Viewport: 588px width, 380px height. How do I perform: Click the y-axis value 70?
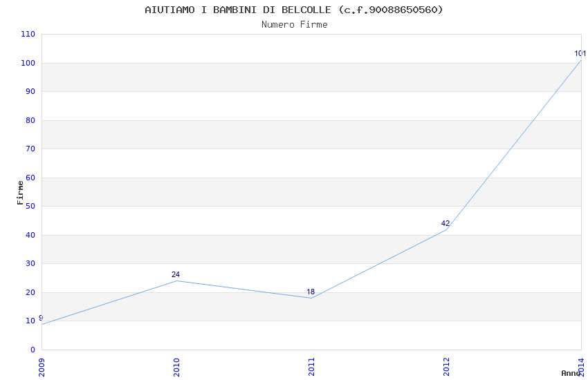tap(30, 149)
